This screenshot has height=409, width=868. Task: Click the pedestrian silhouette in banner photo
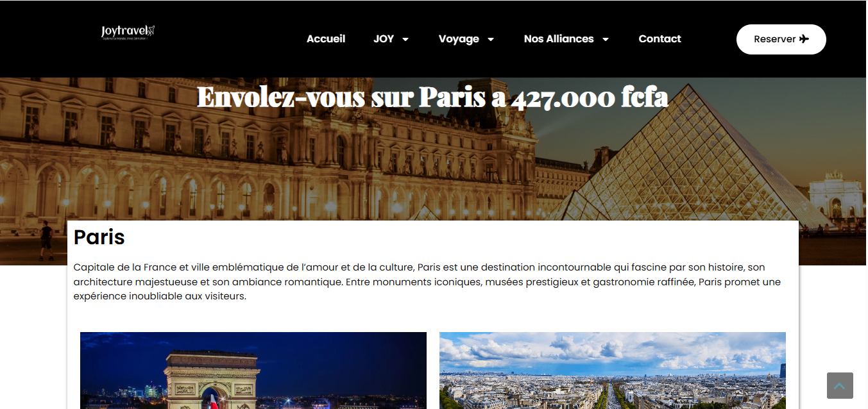(46, 240)
